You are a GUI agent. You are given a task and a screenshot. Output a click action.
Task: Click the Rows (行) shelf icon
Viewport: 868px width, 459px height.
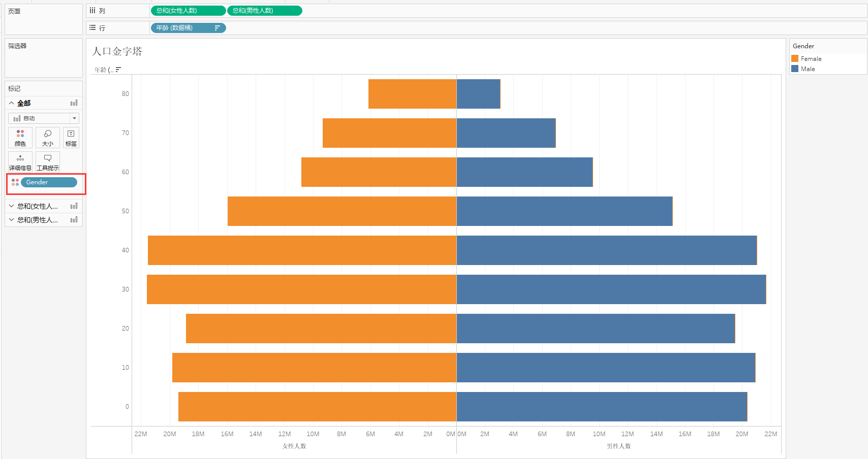click(x=92, y=27)
